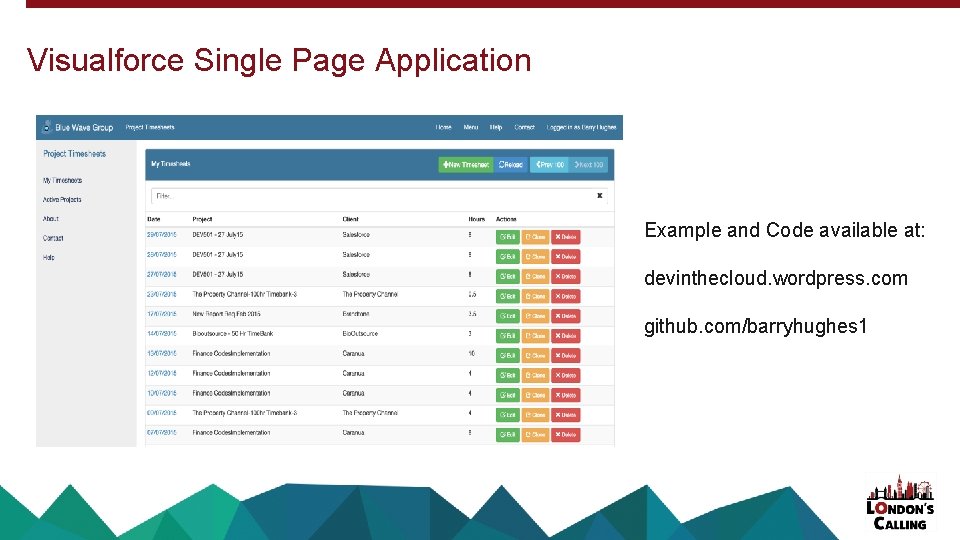The height and width of the screenshot is (540, 960).
Task: Open About in the left sidebar
Action: pyautogui.click(x=51, y=219)
